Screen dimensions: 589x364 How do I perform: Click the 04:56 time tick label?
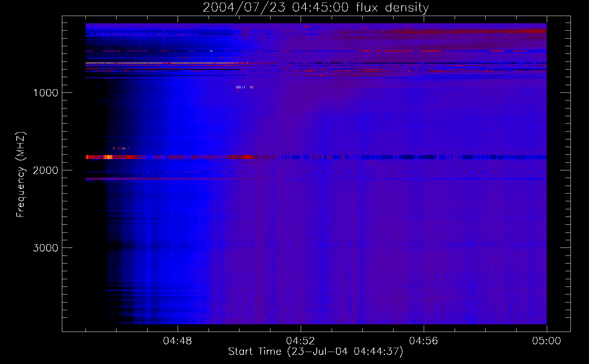point(424,341)
